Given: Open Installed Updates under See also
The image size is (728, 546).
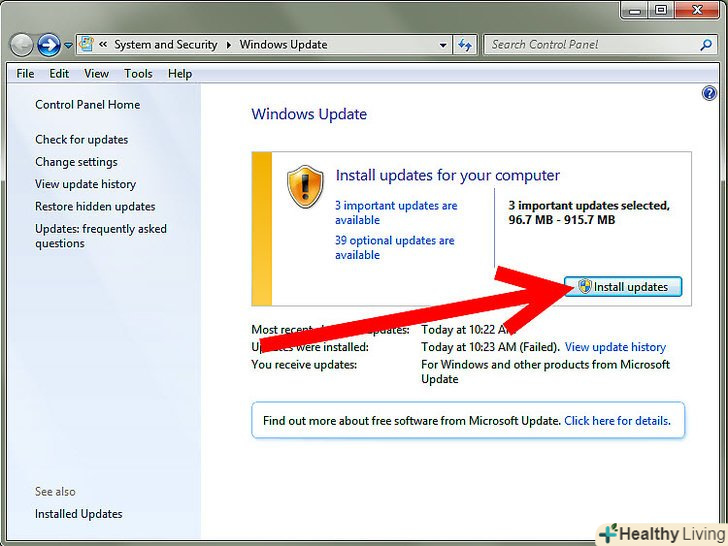Looking at the screenshot, I should click(78, 514).
